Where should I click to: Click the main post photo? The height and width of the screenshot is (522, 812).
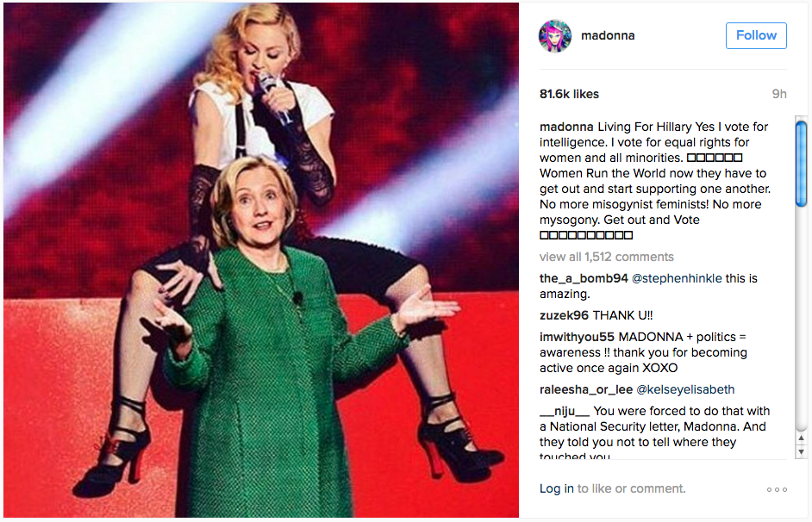[261, 259]
